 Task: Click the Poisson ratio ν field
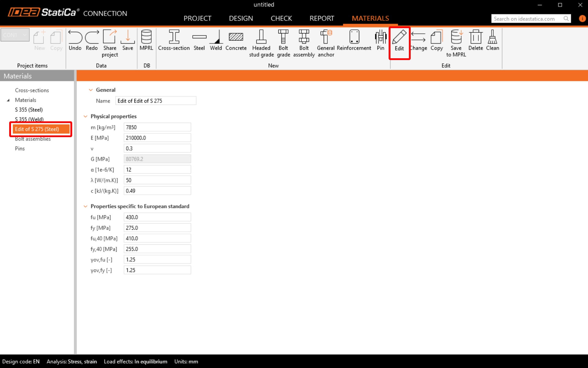157,148
